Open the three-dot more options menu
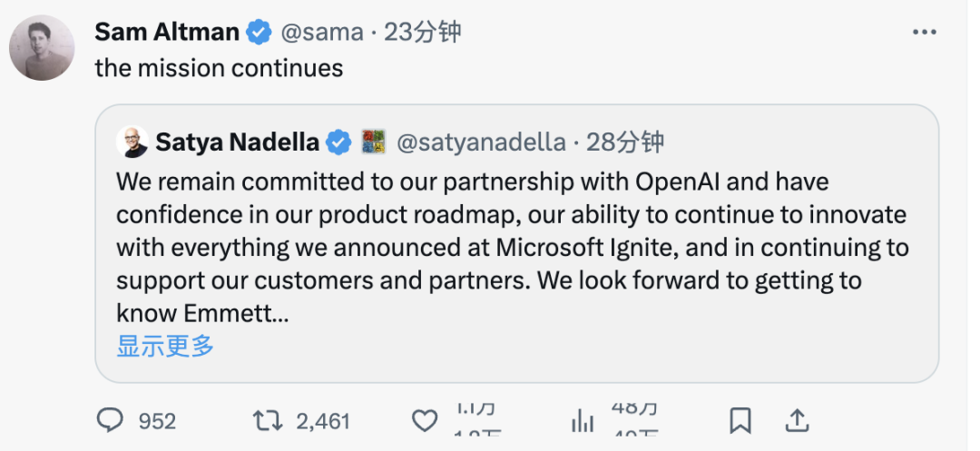 pos(924,33)
